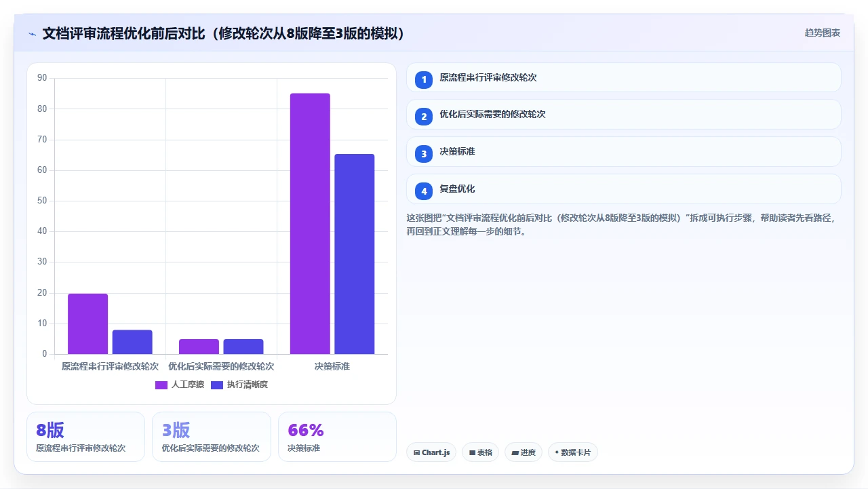Select step 1 原流程串行评审修改轮次
The image size is (868, 489).
tap(623, 77)
